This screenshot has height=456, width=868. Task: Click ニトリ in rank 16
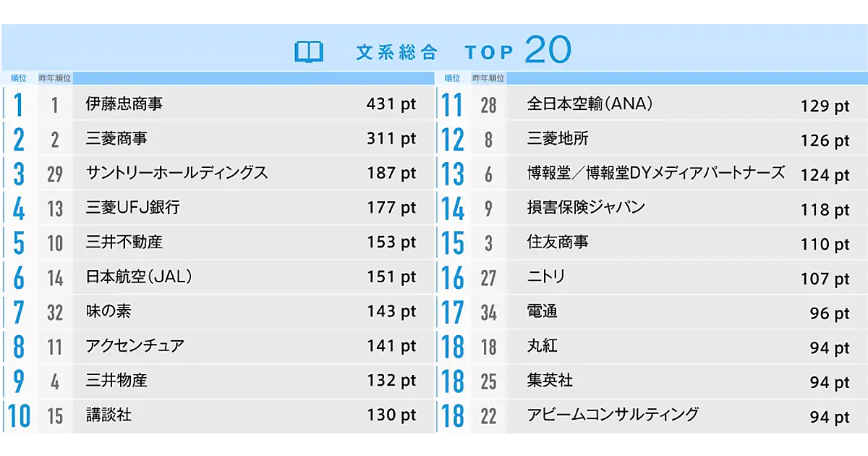tap(546, 276)
